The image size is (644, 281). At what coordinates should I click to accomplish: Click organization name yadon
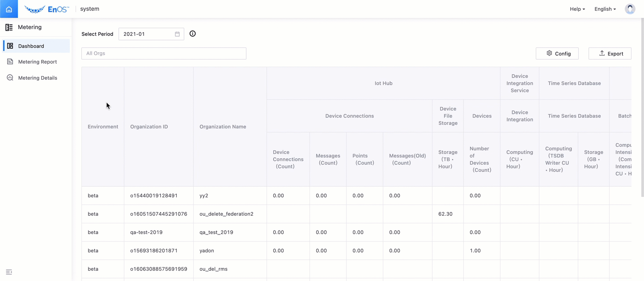tap(207, 251)
